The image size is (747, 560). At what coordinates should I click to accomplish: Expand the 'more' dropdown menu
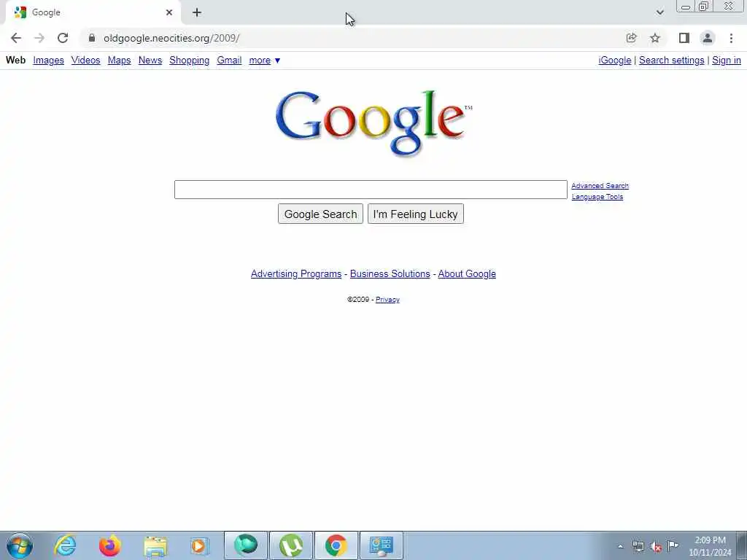(x=264, y=61)
